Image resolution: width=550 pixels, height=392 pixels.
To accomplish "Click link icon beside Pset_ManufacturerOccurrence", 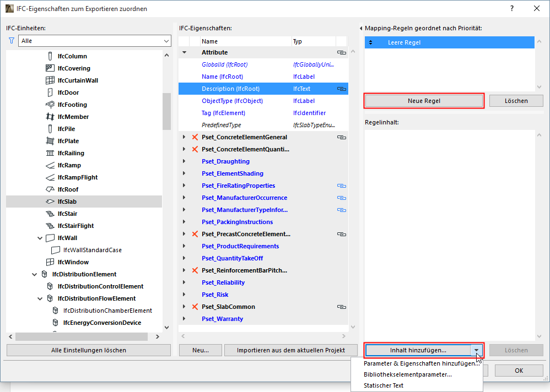I will pyautogui.click(x=342, y=198).
